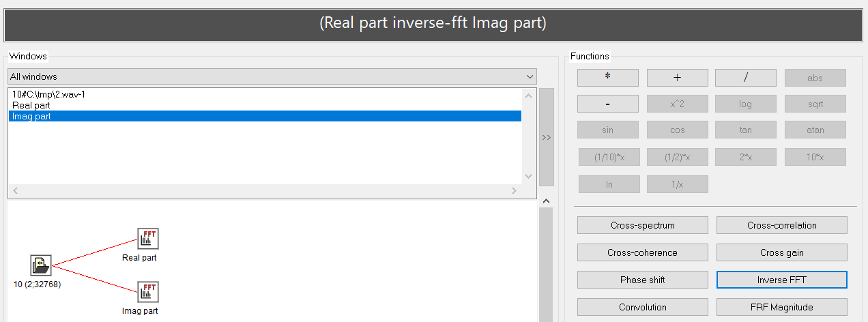Select 10#C:\tmp\2.wav-1 in the windows list
The width and height of the screenshot is (868, 322).
(x=48, y=95)
